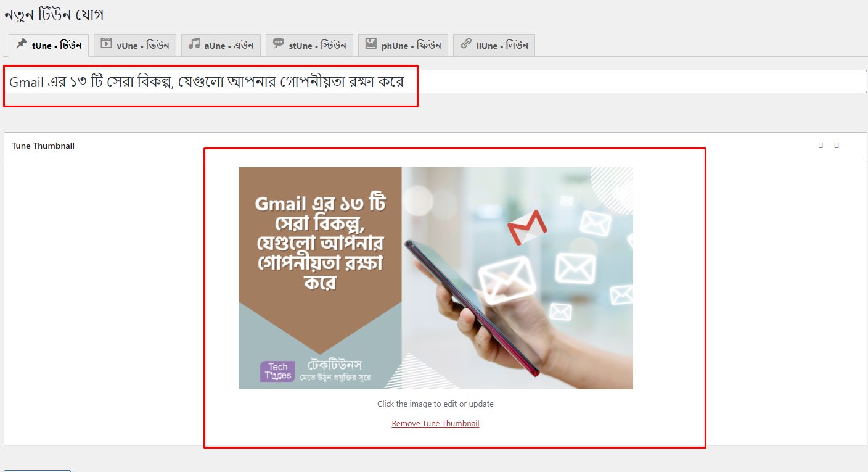
Task: Click the video icon on the vUne tab
Action: pos(106,43)
